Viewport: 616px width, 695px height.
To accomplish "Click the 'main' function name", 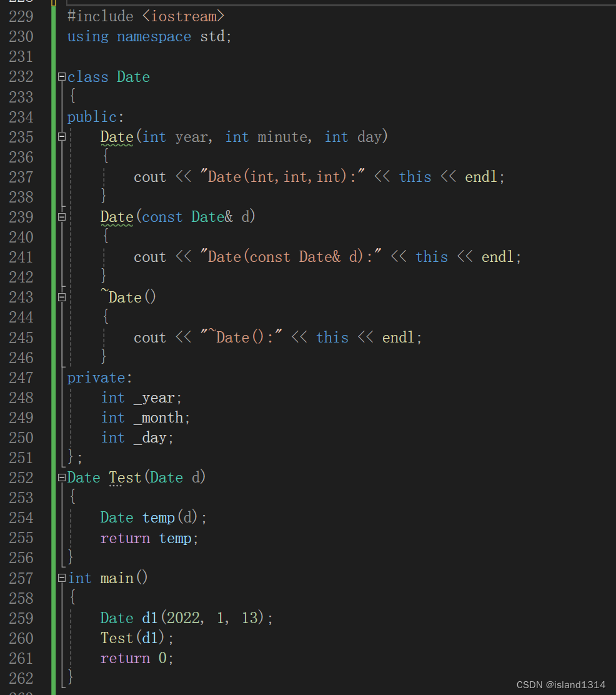I will [x=117, y=578].
